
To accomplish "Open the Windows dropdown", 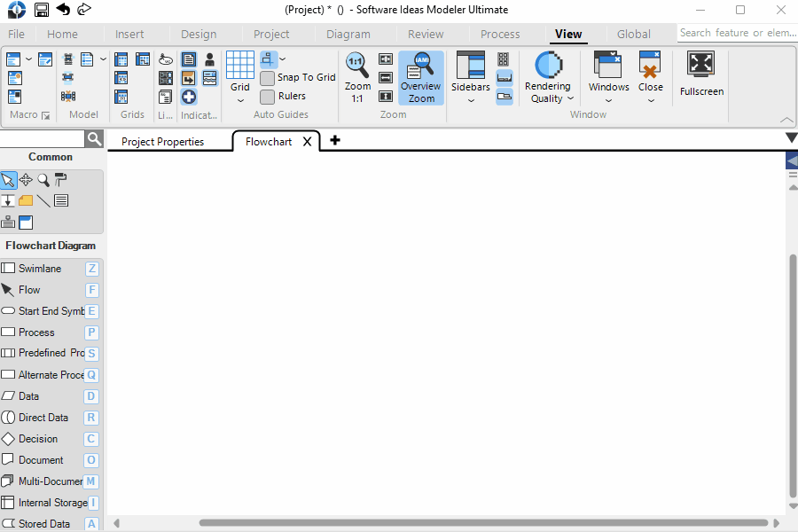I will 608,99.
